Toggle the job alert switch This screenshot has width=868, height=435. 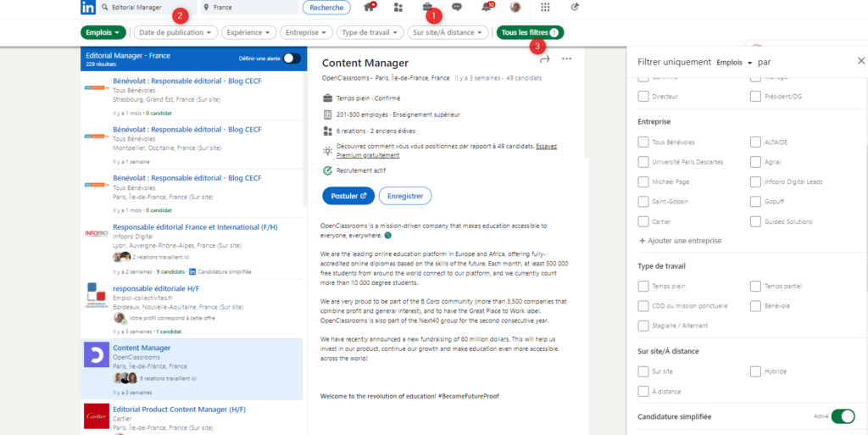pos(292,59)
